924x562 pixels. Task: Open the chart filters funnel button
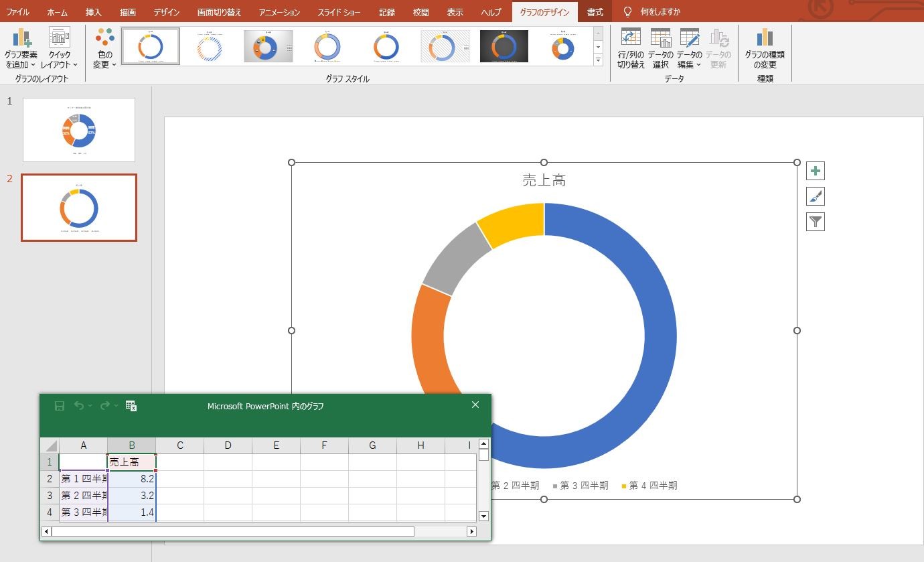[815, 222]
